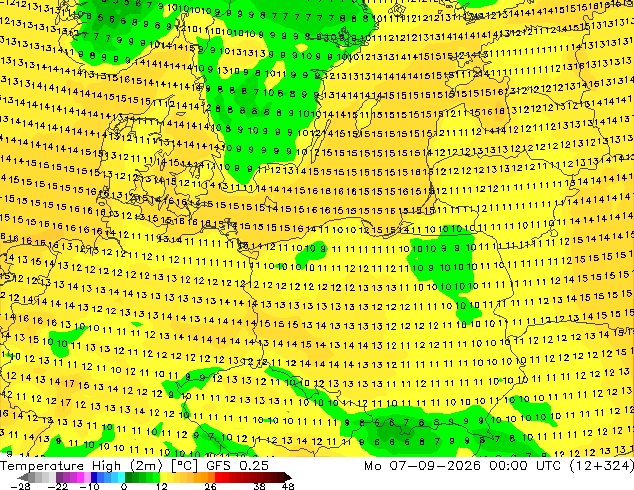634x490 pixels.
Task: Click the '26' legend scale label
Action: (210, 486)
